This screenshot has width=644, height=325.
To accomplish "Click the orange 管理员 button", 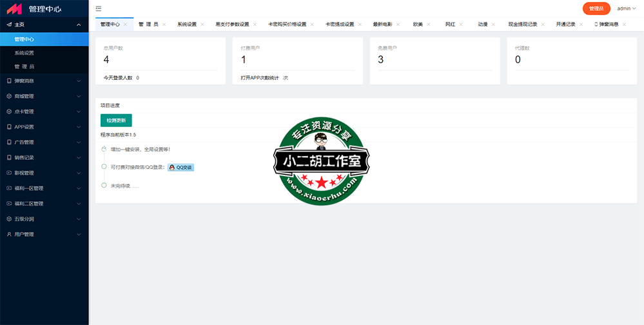I will [x=596, y=8].
